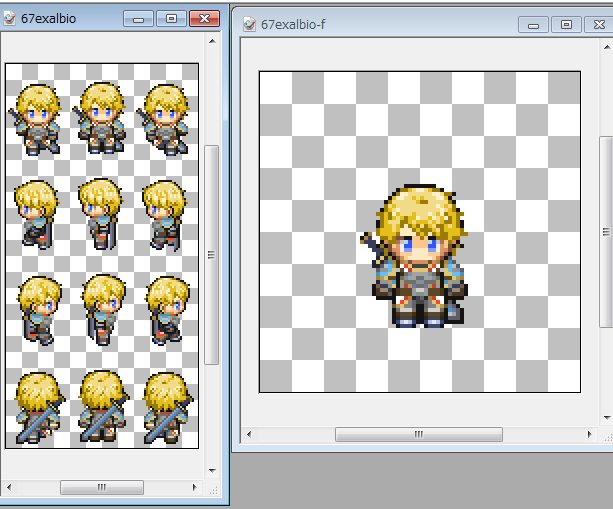The height and width of the screenshot is (509, 613).
Task: Click scroll-up arrow in 67exalbio window
Action: tap(212, 41)
